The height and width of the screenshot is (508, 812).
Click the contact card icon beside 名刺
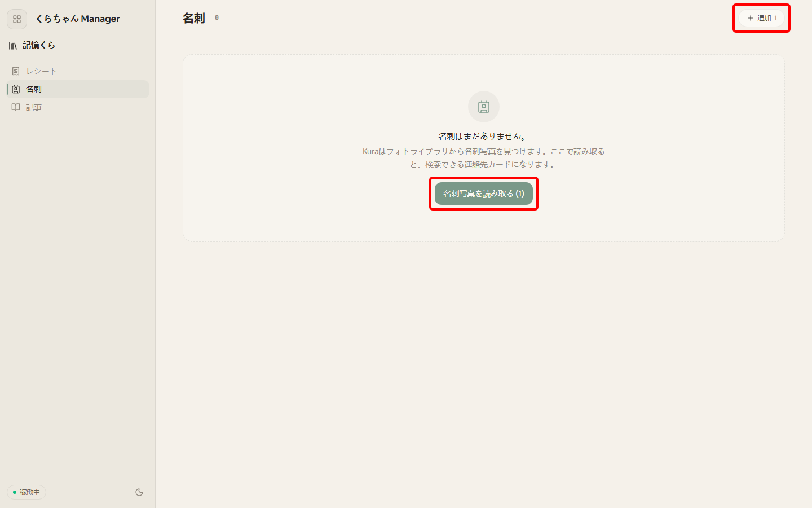click(16, 89)
